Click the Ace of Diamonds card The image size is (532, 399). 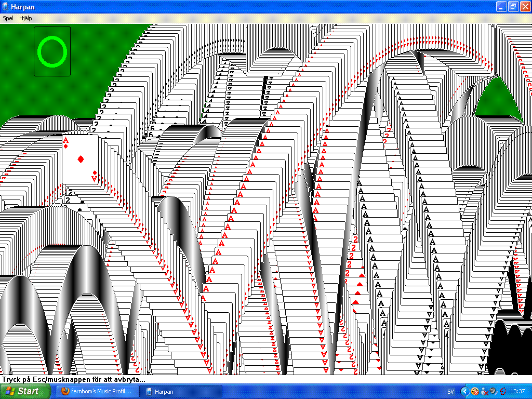point(80,159)
